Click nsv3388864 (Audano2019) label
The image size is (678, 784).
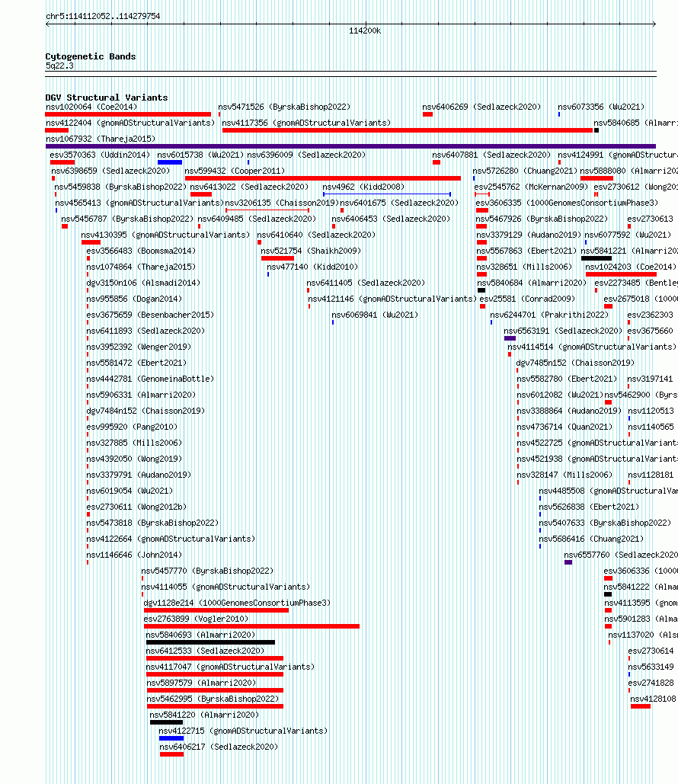tap(569, 411)
